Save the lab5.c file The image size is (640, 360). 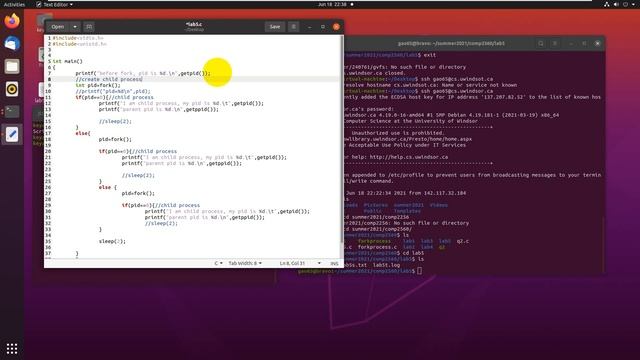tap(275, 27)
